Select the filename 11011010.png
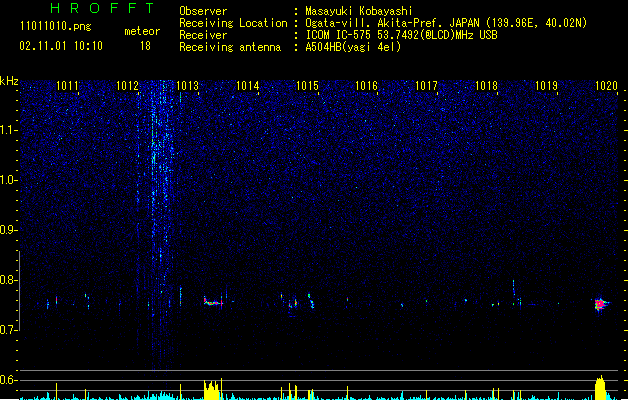Viewport: 629px width, 400px height. 56,27
